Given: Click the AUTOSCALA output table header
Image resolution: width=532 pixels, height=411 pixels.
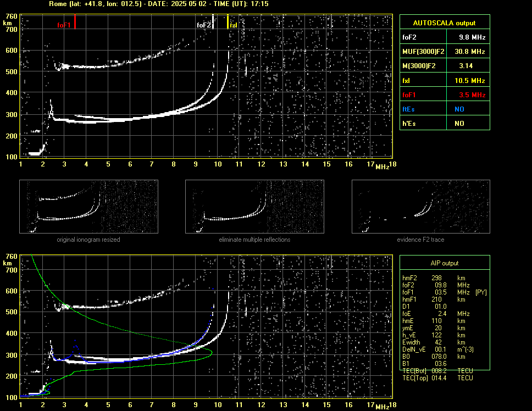Looking at the screenshot, I should (445, 23).
